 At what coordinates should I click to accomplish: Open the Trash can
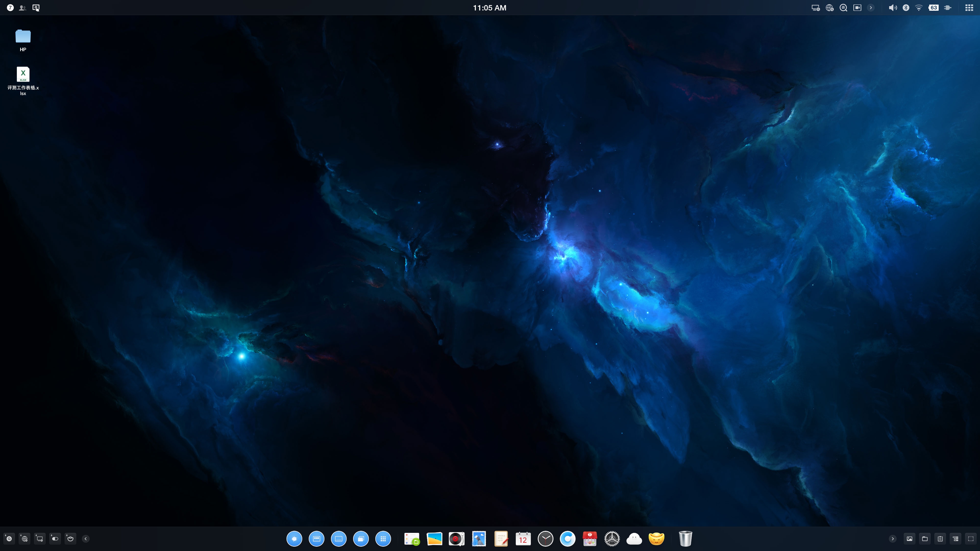tap(685, 539)
